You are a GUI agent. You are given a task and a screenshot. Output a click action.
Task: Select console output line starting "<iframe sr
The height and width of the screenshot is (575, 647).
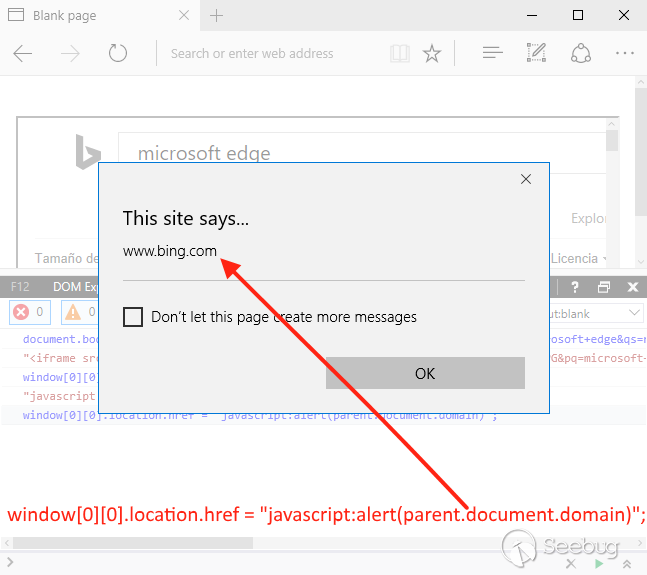(61, 358)
